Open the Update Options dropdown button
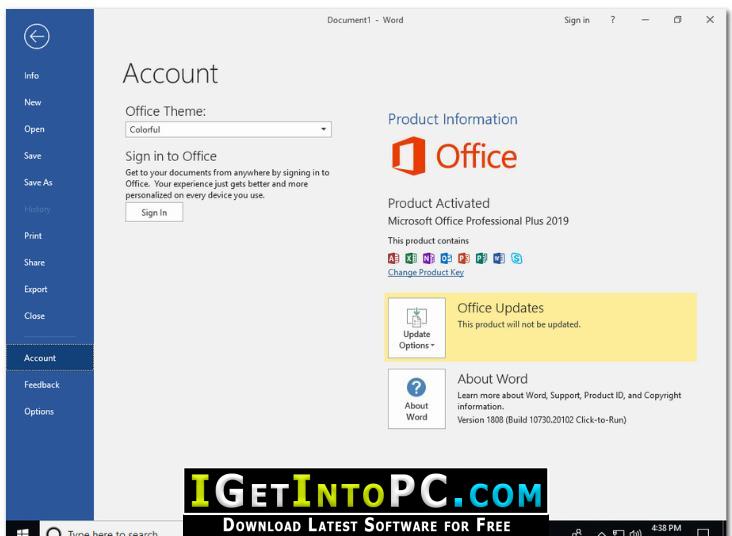The width and height of the screenshot is (732, 536). (416, 328)
